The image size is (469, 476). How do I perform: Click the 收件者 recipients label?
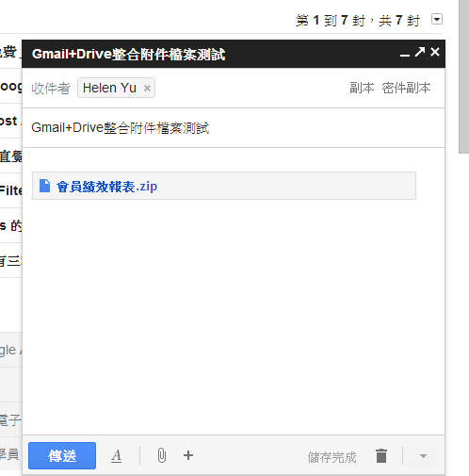51,89
